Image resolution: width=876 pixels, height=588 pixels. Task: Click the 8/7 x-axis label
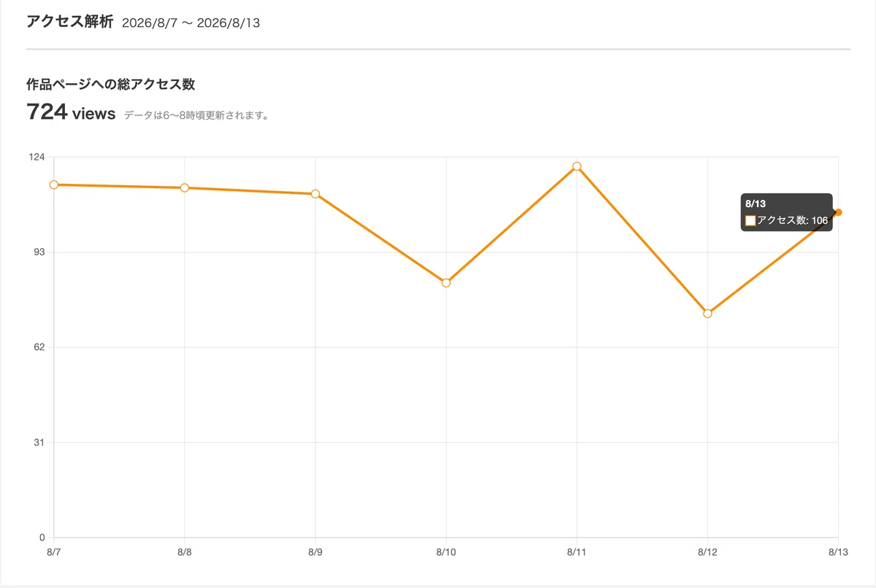tap(54, 553)
